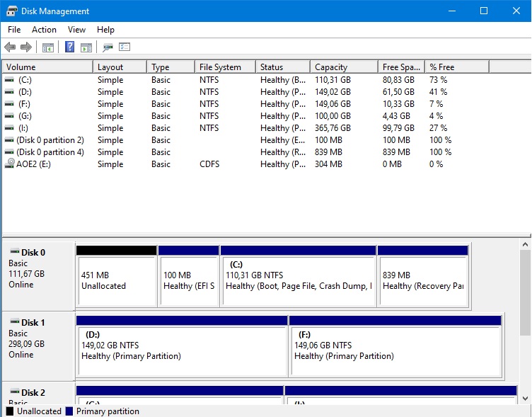Click the Back arrow toolbar icon

(x=9, y=47)
